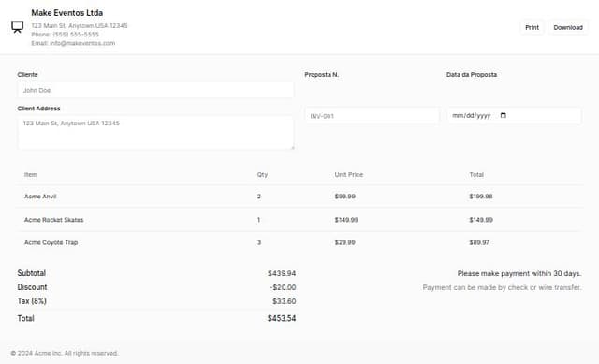Click the Cliente field label

click(27, 75)
